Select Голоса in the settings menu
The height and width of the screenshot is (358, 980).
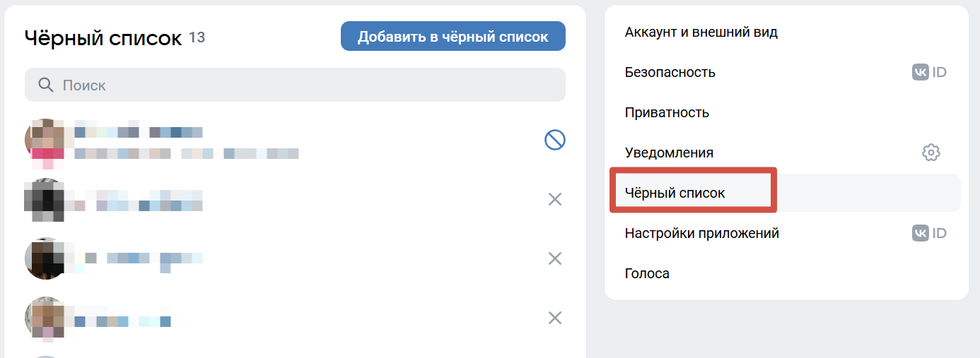coord(647,273)
